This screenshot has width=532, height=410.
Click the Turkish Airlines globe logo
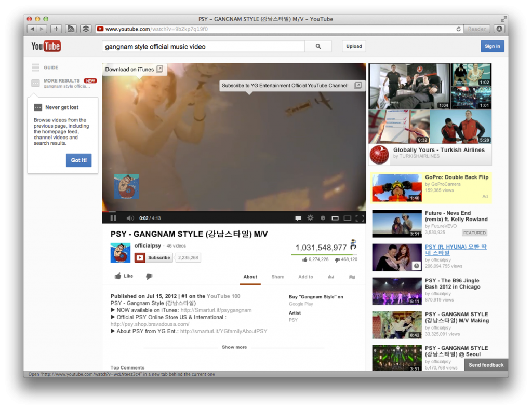[379, 155]
